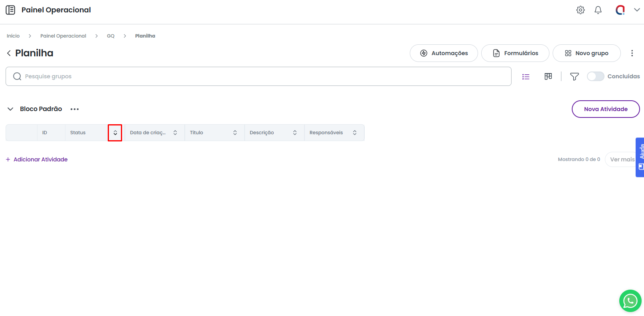644x316 pixels.
Task: Sort by the Status column
Action: point(115,133)
